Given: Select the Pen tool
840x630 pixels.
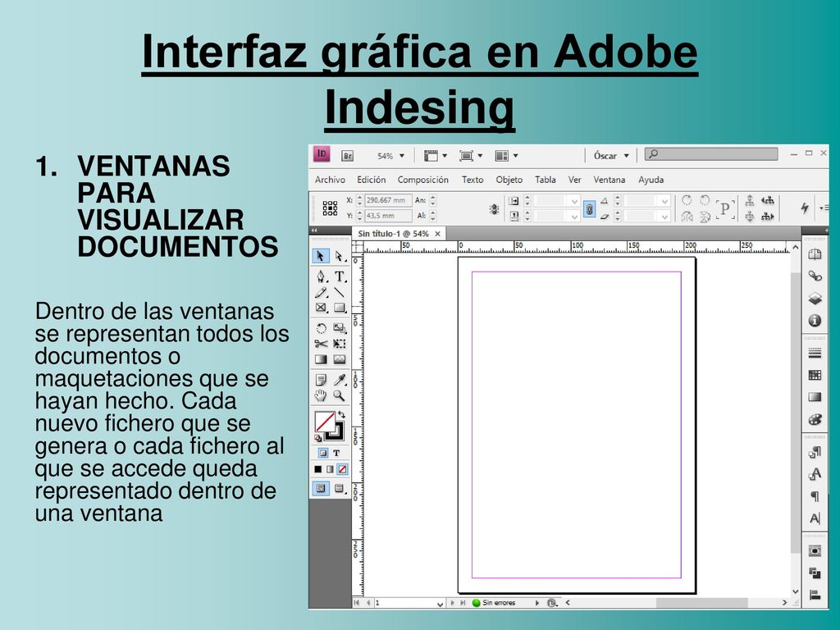Looking at the screenshot, I should [321, 276].
